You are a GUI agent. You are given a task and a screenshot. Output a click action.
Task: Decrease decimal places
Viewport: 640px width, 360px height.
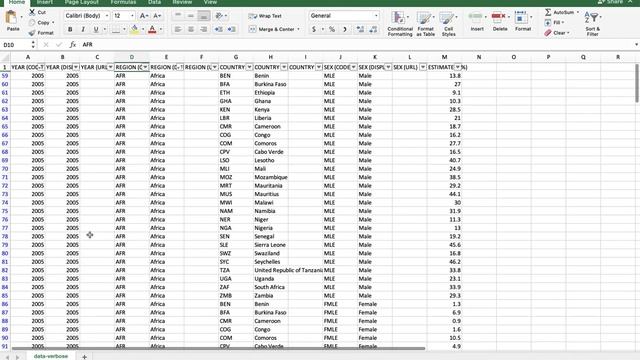tap(373, 29)
